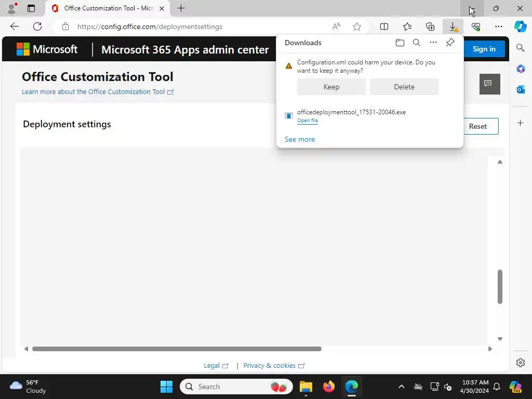Open a new browser tab
Image resolution: width=532 pixels, height=399 pixels.
coord(181,8)
